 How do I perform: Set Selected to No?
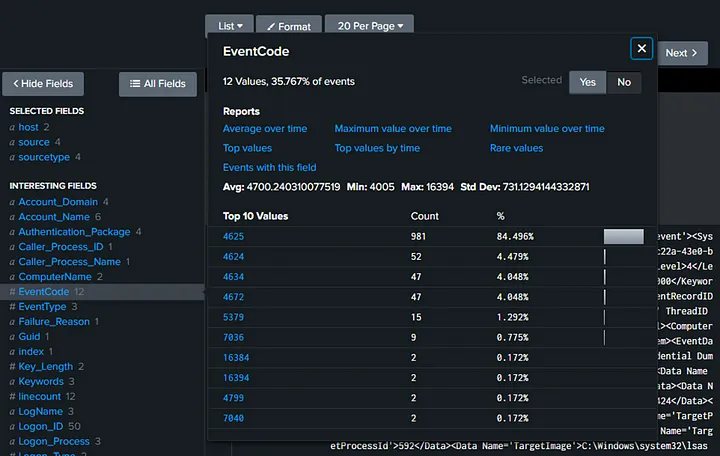[624, 82]
